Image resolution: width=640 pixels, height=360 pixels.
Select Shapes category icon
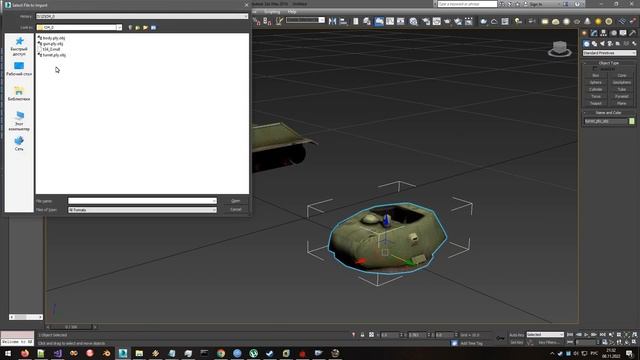click(594, 44)
